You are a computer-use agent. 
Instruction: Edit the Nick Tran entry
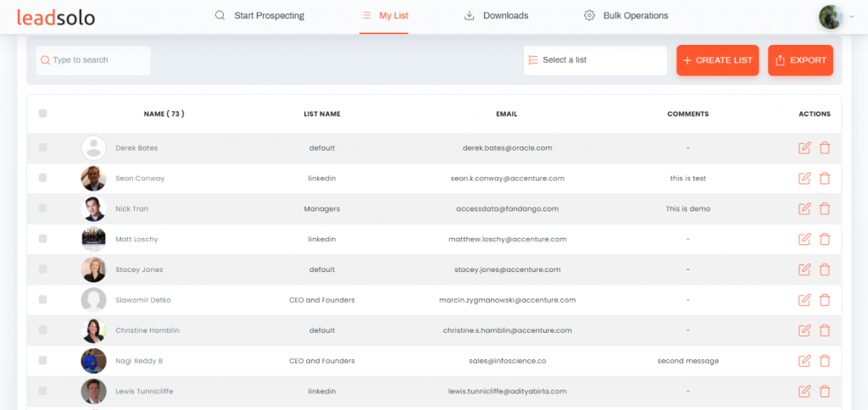(x=804, y=208)
